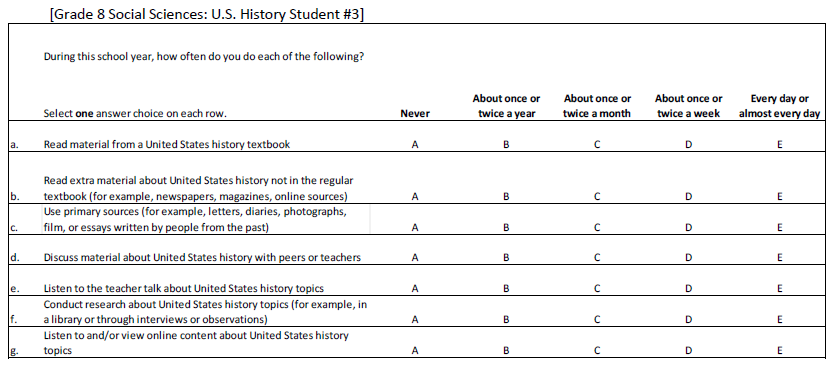This screenshot has height=370, width=836.
Task: Click 'Every day or almost every day' header
Action: [x=779, y=106]
